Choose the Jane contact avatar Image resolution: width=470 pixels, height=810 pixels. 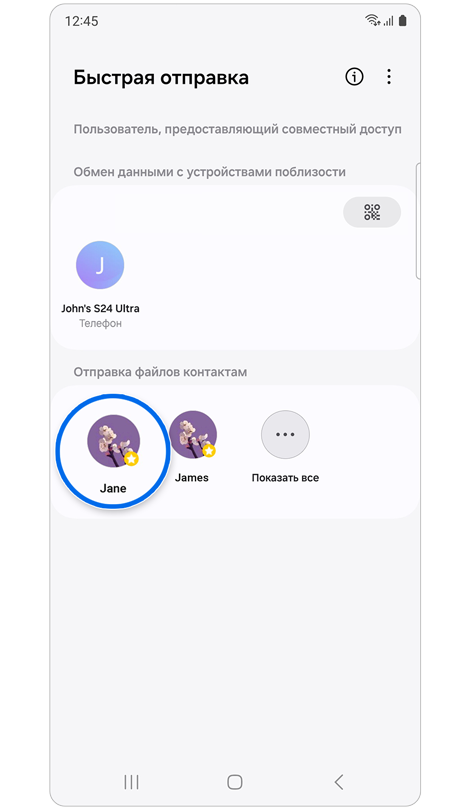(113, 442)
